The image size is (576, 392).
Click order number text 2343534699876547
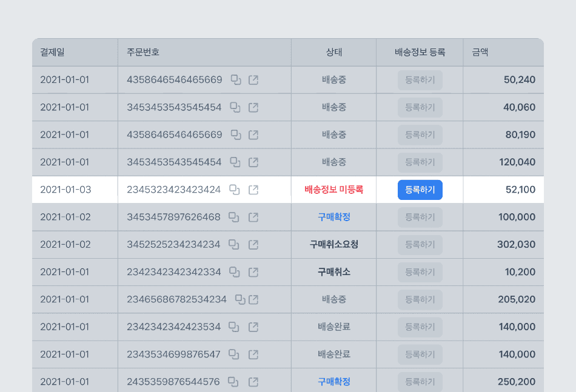173,354
